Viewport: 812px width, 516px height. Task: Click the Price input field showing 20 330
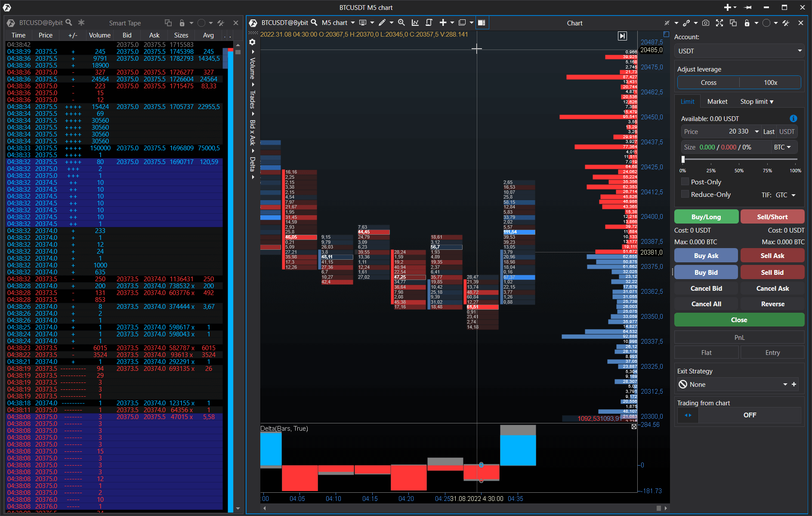732,131
